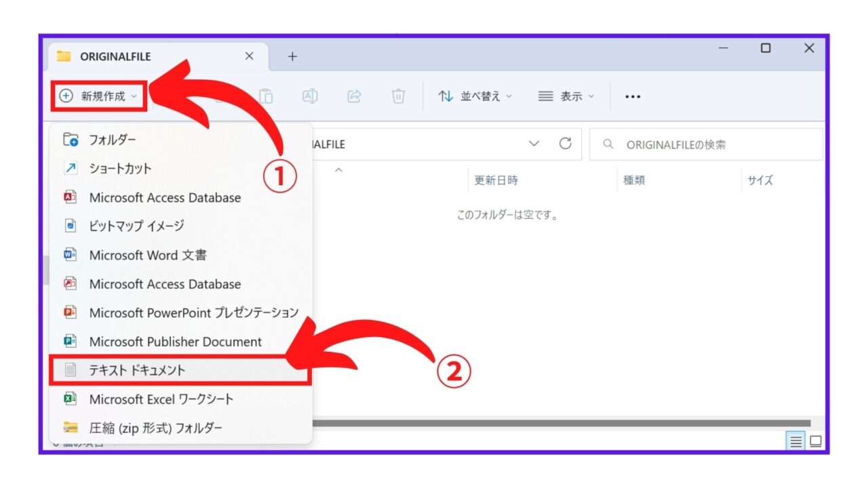Image resolution: width=868 pixels, height=488 pixels.
Task: Click the Paste icon on the toolbar
Action: [x=267, y=96]
